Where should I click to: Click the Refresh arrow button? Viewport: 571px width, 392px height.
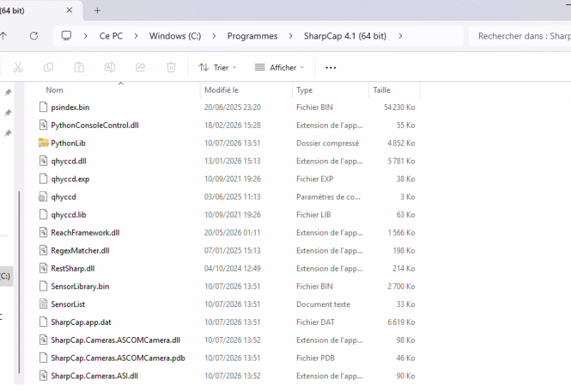pos(34,36)
